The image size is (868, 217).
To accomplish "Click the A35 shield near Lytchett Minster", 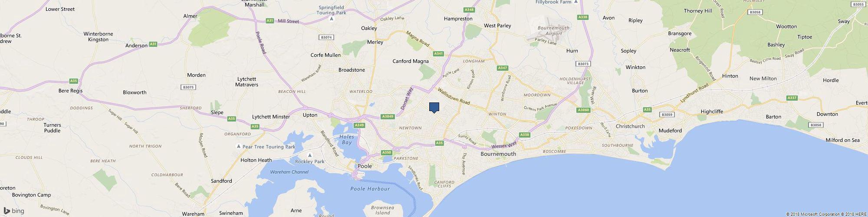I will point(255,126).
